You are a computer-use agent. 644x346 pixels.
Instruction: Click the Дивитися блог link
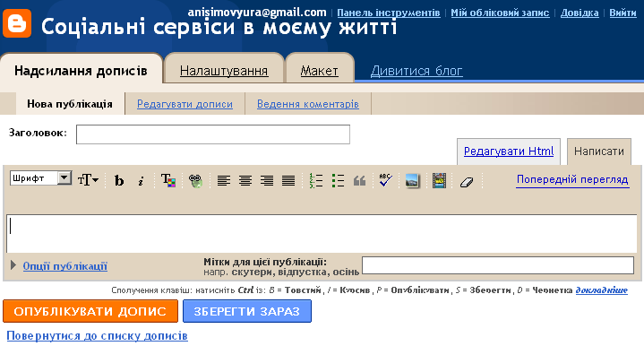tap(416, 71)
